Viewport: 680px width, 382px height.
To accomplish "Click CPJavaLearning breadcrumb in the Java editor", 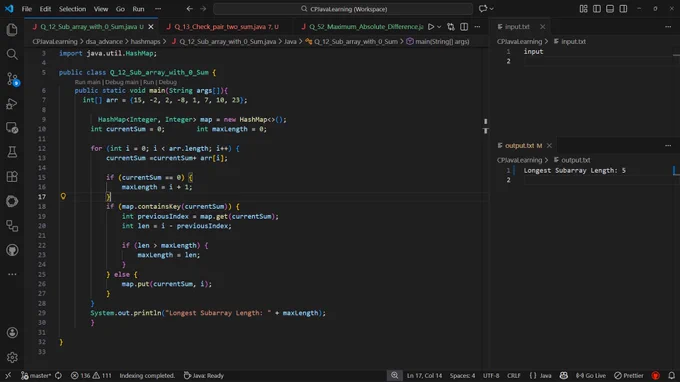I will pos(55,42).
